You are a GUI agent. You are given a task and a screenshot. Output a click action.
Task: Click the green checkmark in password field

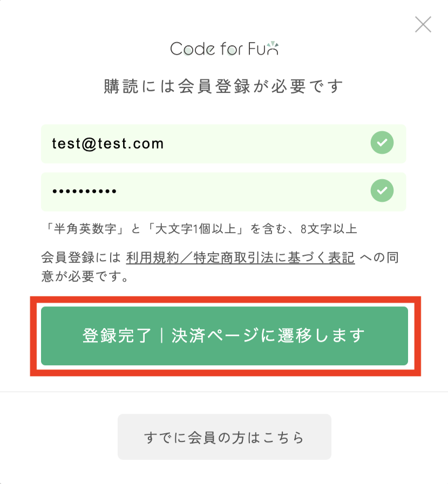tap(382, 191)
